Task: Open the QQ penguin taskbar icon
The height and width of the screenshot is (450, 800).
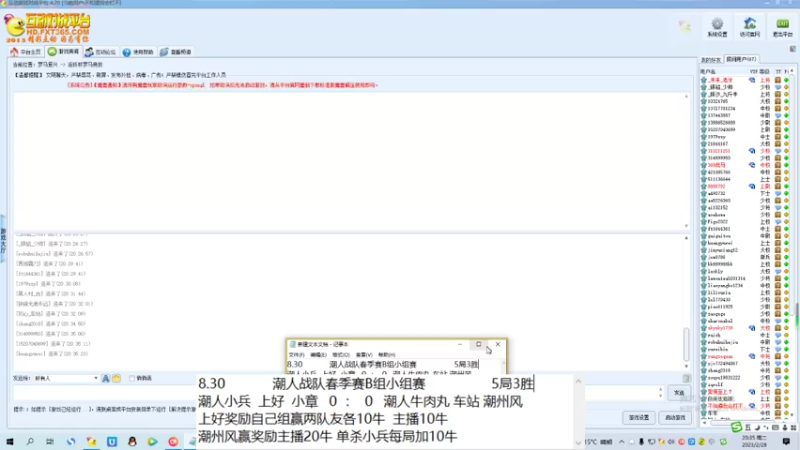Action: [x=132, y=442]
